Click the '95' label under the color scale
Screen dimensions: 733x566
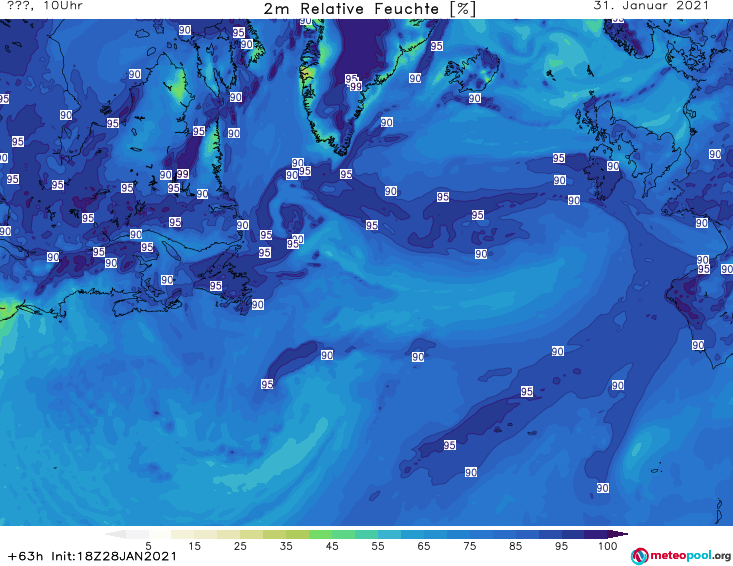click(x=561, y=546)
